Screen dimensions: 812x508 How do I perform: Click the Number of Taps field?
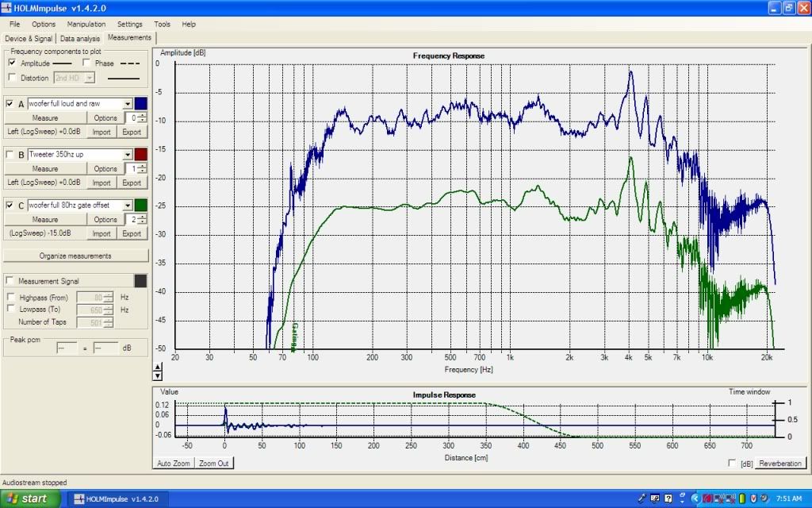(x=95, y=322)
